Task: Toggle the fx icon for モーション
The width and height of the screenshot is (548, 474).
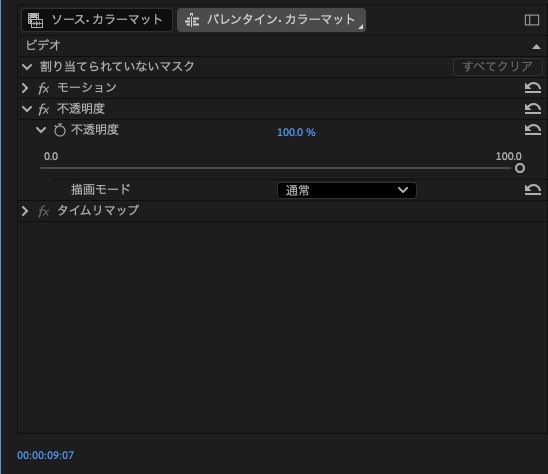Action: (x=44, y=88)
